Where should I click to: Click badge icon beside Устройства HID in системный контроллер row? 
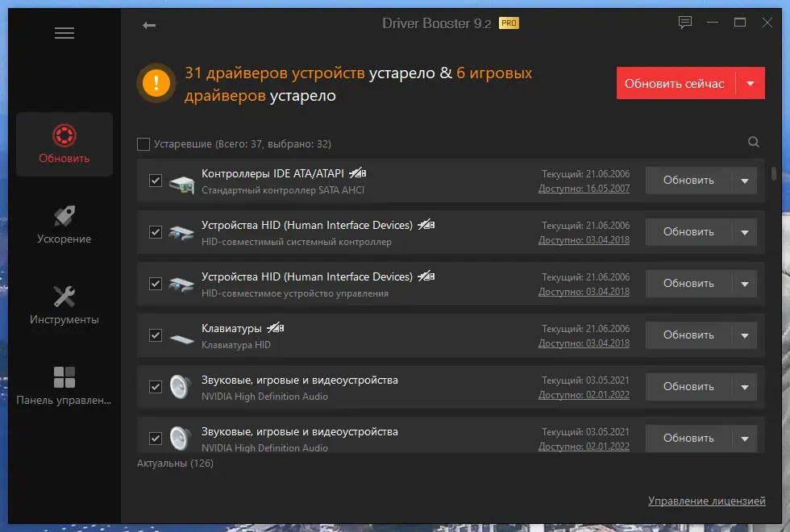coord(426,225)
